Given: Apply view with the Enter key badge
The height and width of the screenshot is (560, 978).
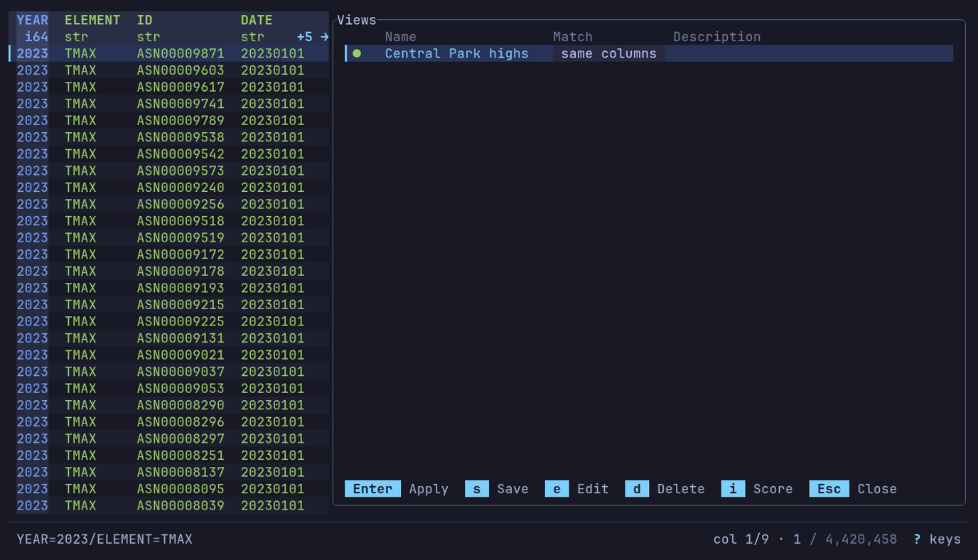Looking at the screenshot, I should coord(372,489).
